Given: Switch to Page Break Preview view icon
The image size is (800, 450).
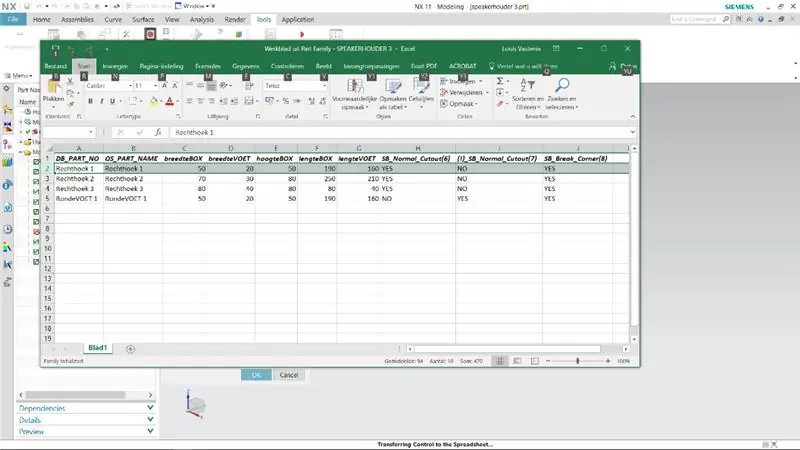Looking at the screenshot, I should (534, 361).
